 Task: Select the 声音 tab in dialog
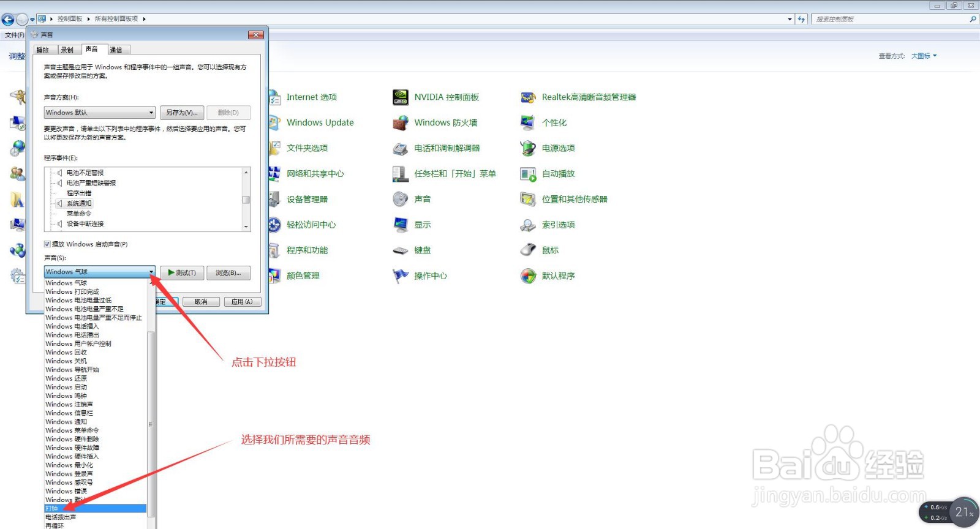(94, 49)
